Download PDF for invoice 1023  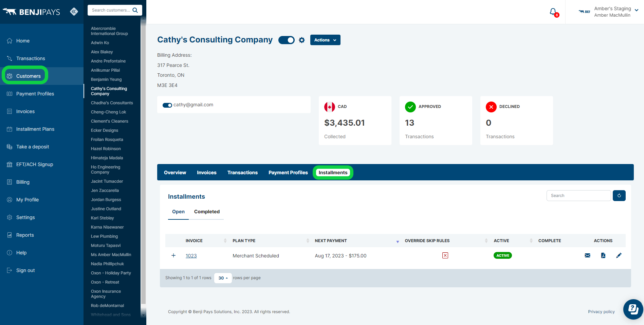[x=603, y=255]
